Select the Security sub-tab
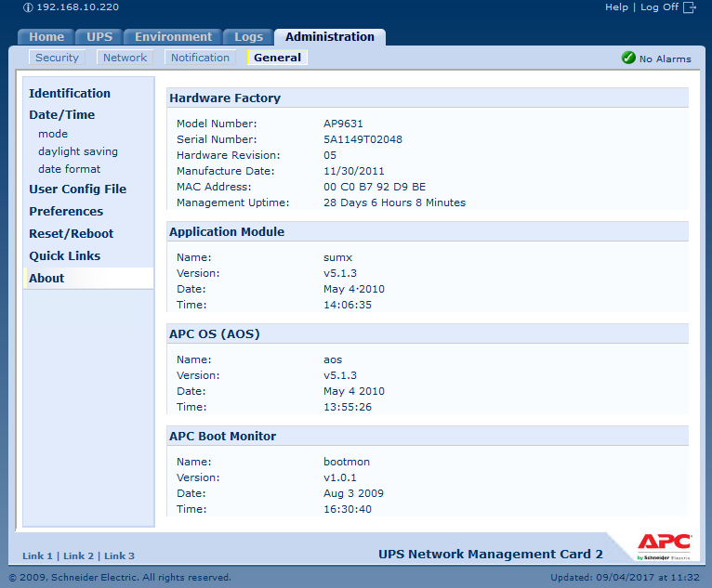This screenshot has width=712, height=588. click(57, 58)
